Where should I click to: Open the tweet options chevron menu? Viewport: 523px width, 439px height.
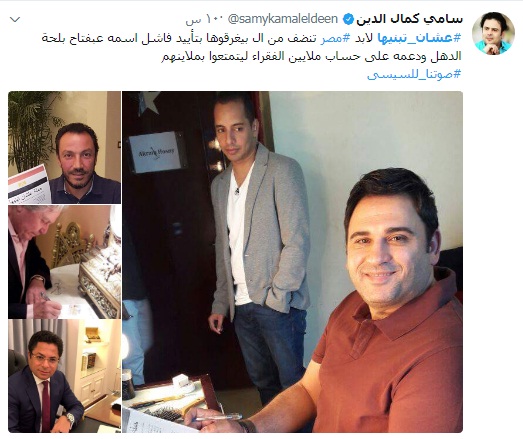click(x=15, y=20)
